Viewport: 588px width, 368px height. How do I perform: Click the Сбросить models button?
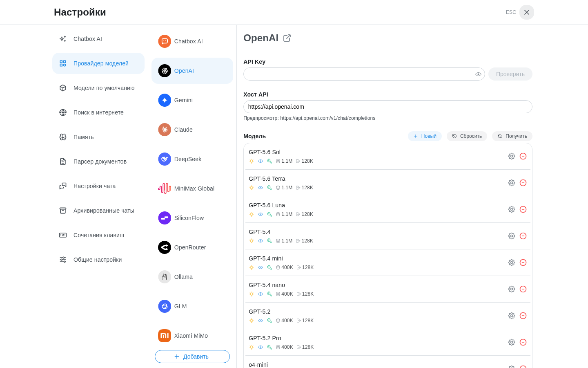click(x=467, y=136)
